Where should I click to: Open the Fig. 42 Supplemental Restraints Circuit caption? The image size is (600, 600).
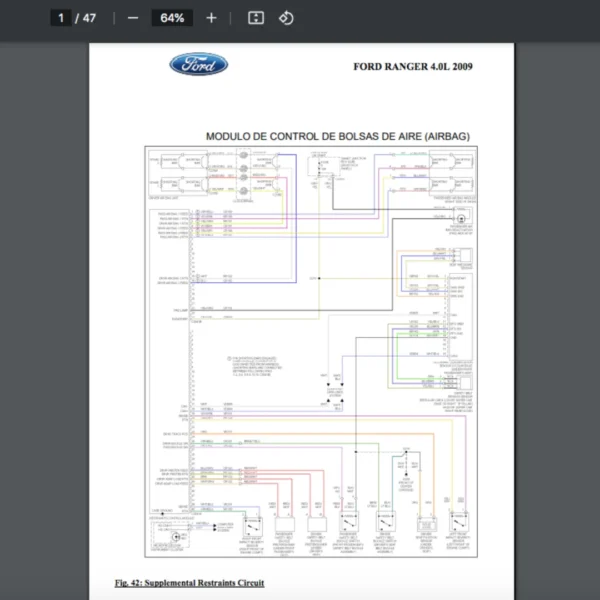coord(189,582)
